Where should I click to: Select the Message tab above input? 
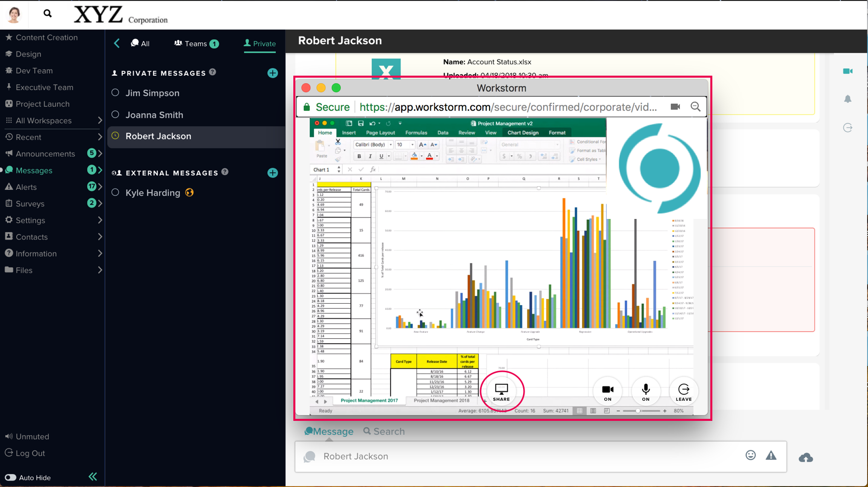pyautogui.click(x=329, y=431)
